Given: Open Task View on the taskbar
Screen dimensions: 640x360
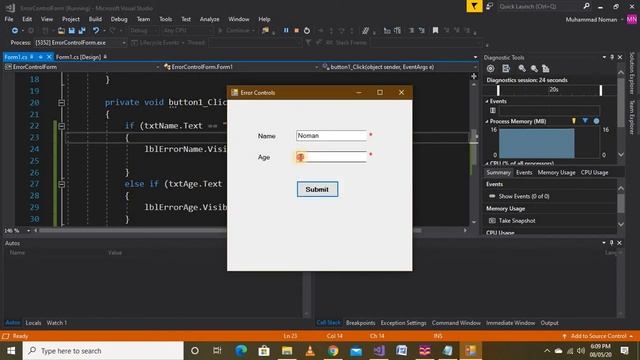Looking at the screenshot, I should tap(217, 351).
